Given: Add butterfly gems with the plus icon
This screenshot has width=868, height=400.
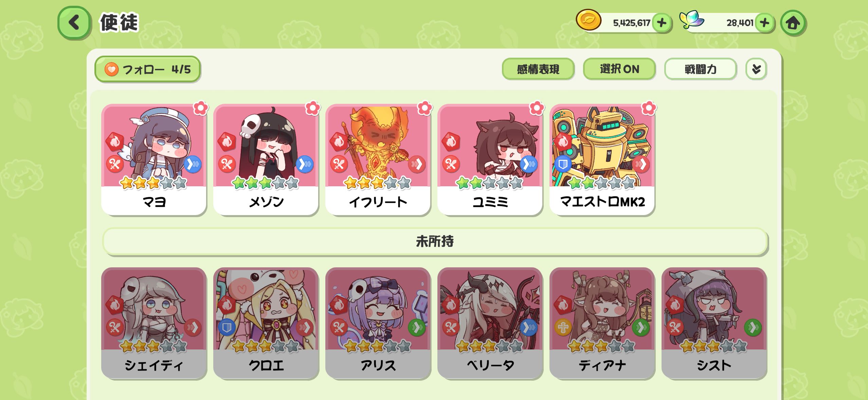Looking at the screenshot, I should point(765,23).
